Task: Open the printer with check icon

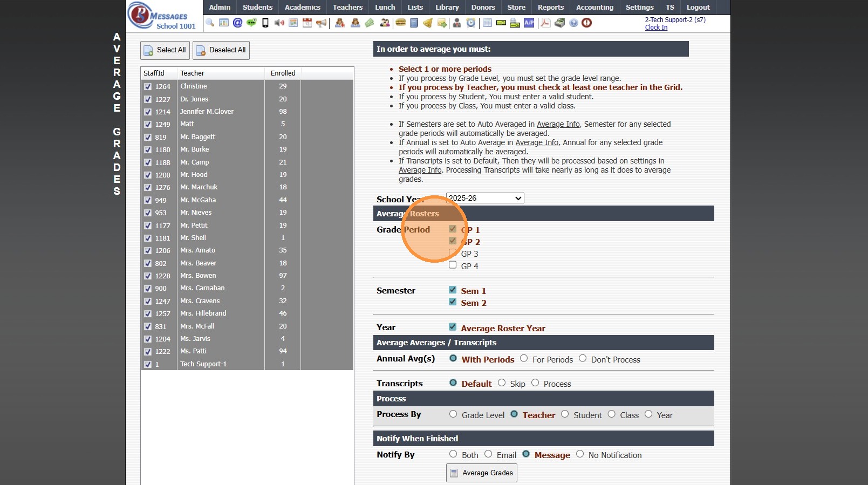Action: pos(515,23)
